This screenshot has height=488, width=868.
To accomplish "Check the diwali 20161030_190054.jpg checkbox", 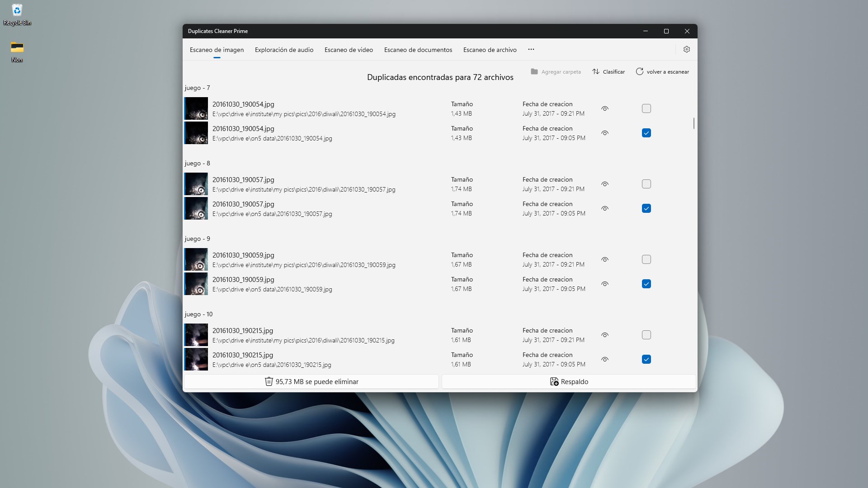I will pos(646,108).
